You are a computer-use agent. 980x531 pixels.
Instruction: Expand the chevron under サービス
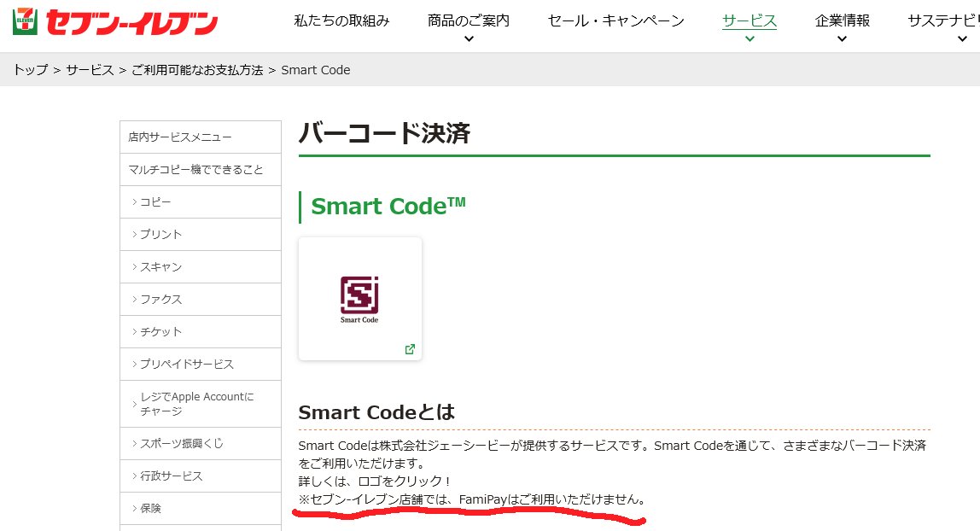(750, 38)
